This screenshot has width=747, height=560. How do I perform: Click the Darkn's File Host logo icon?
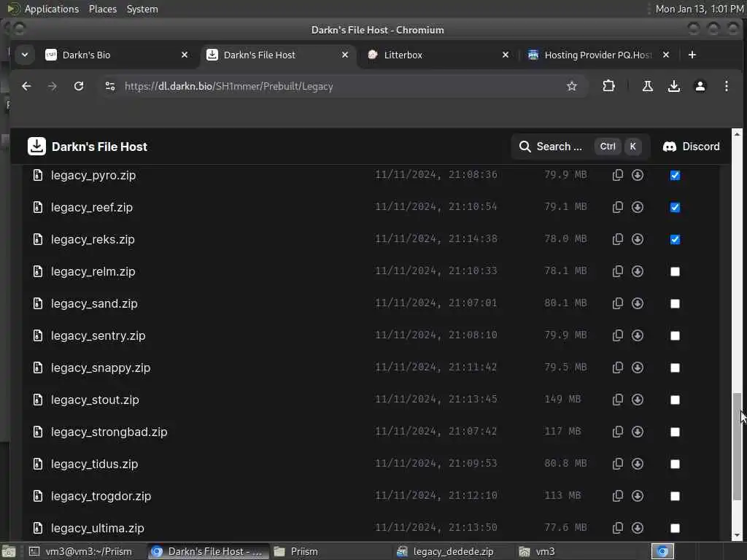[x=36, y=146]
